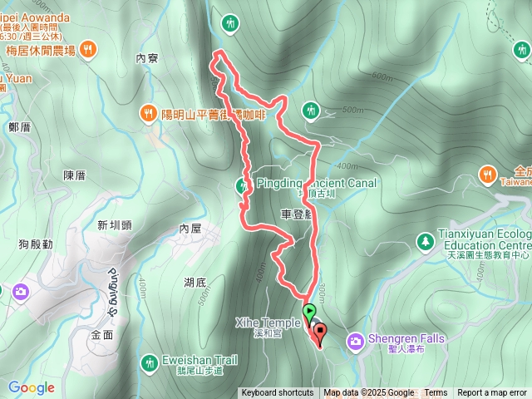Click the hiking pin near 500m contour

pyautogui.click(x=310, y=111)
